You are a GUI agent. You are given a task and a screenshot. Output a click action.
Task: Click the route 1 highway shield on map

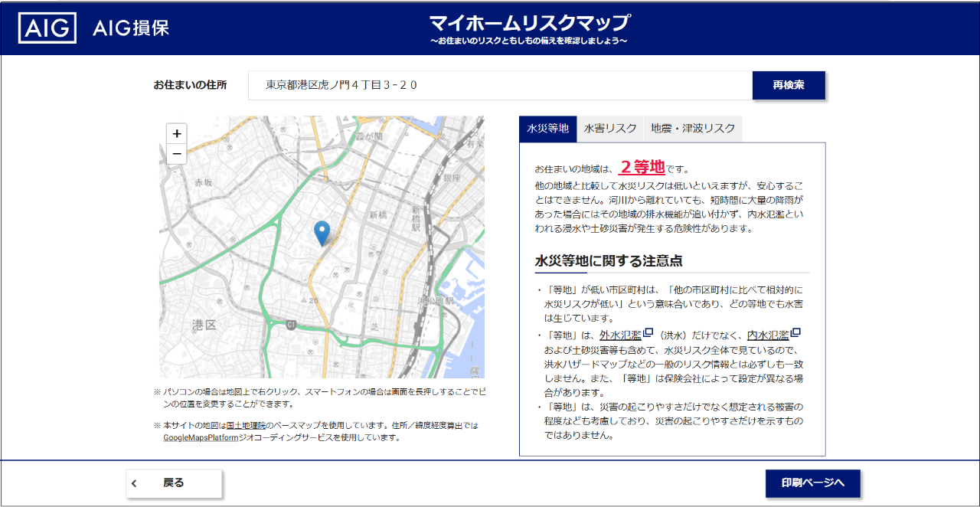292,325
